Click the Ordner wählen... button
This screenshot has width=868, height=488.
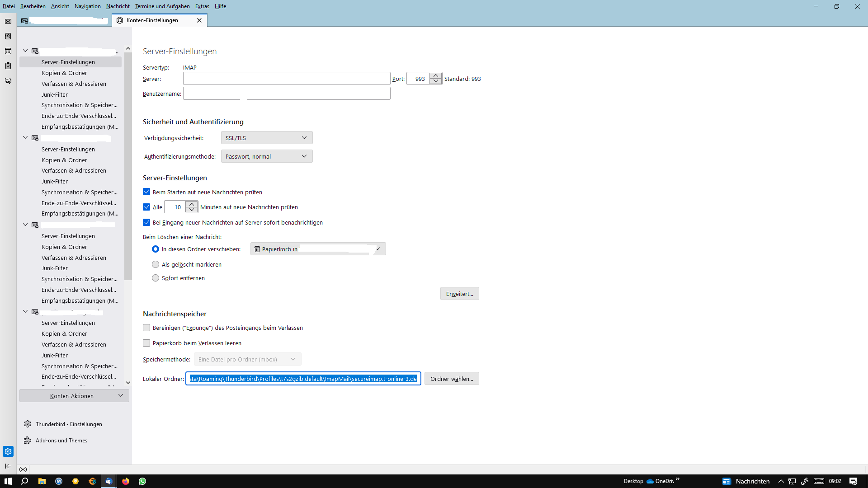451,379
